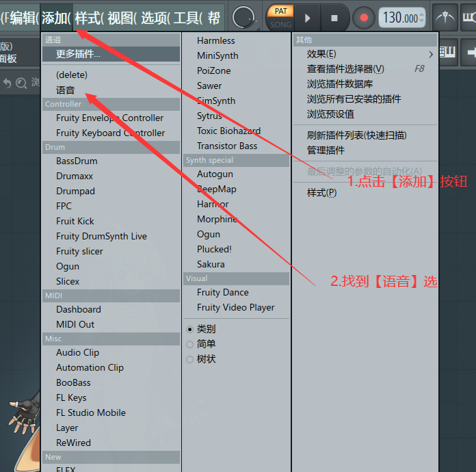
Task: Choose Dashboard under MIDI
Action: coord(111,309)
